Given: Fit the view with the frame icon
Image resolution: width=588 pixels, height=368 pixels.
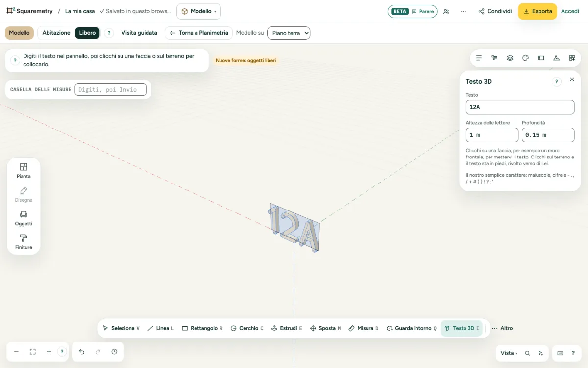Looking at the screenshot, I should tap(33, 352).
